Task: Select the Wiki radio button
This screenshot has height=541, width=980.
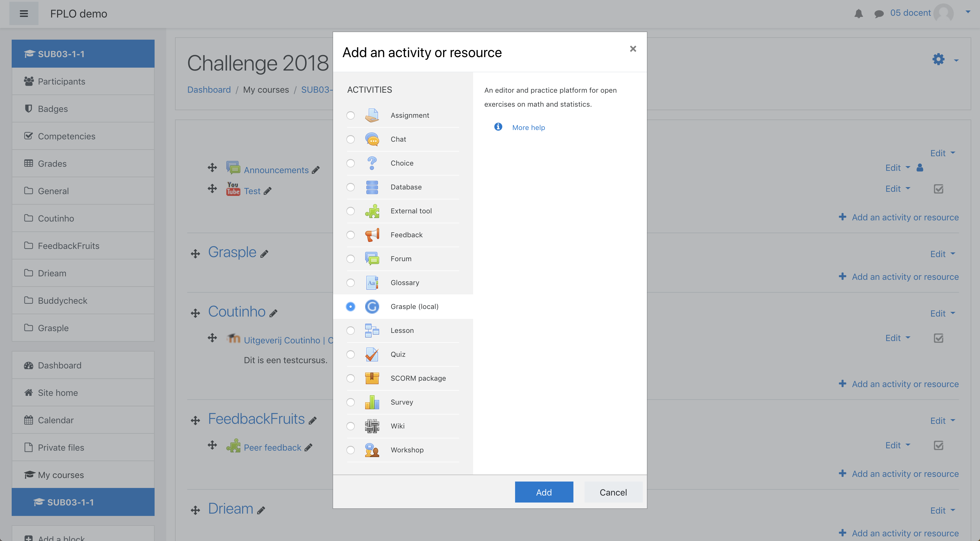Action: click(350, 426)
